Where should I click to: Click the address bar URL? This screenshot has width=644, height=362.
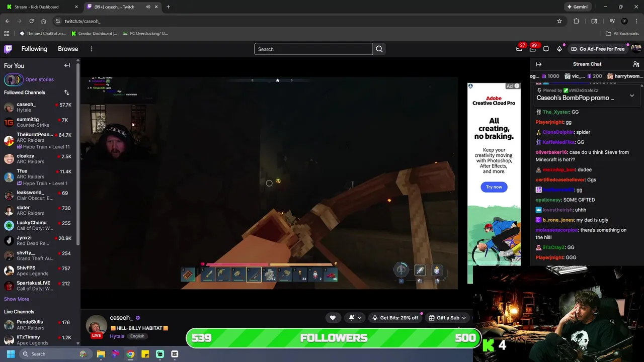pos(83,21)
